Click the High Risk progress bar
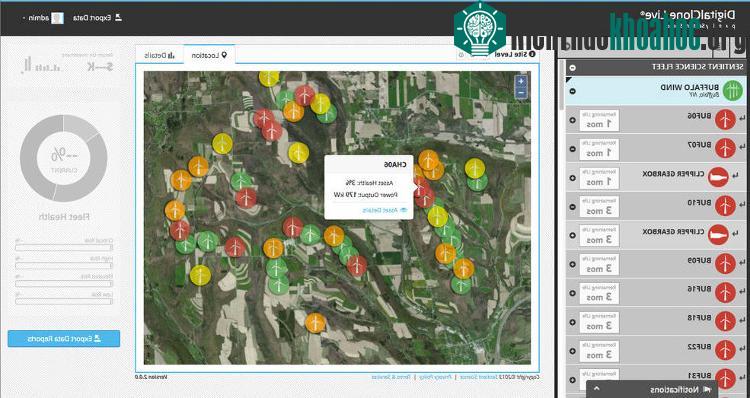Viewport: 750px width, 398px height. (x=64, y=265)
